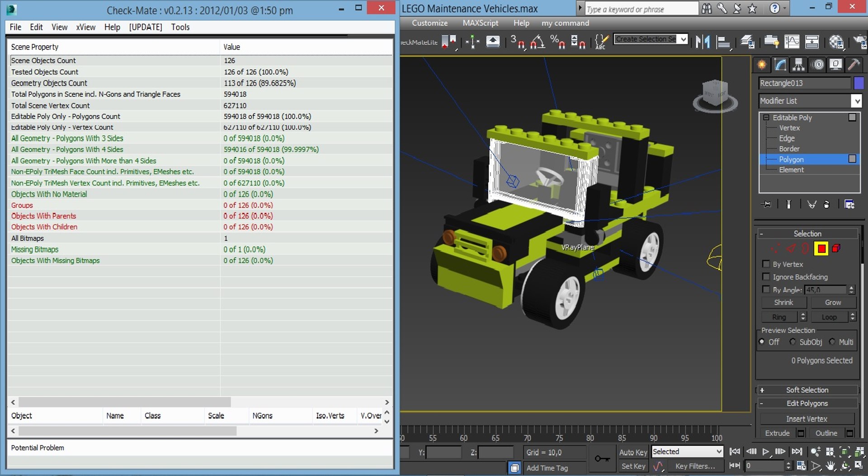The width and height of the screenshot is (868, 476).
Task: Toggle Show End Result icon
Action: [788, 205]
